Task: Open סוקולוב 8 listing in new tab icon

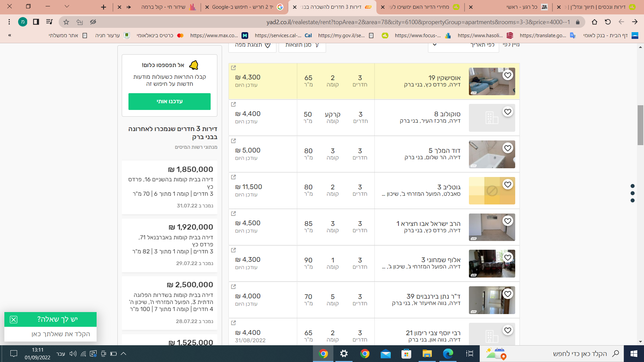Action: [233, 104]
